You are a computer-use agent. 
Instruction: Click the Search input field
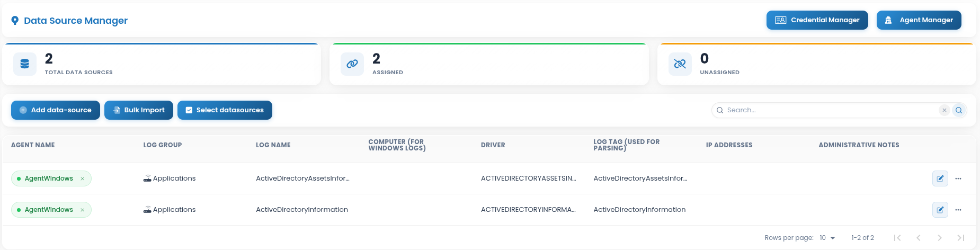pos(830,110)
